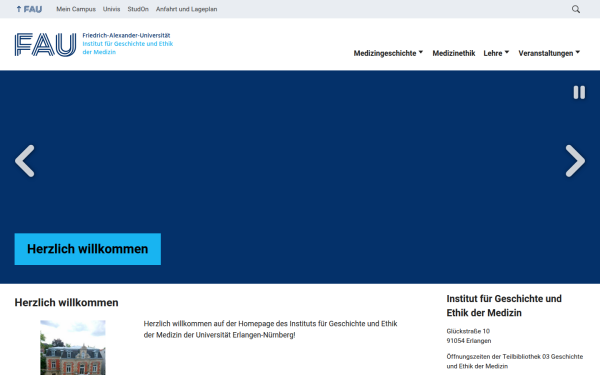Image resolution: width=600 pixels, height=375 pixels.
Task: Open the Medizinethik menu item
Action: coord(454,53)
